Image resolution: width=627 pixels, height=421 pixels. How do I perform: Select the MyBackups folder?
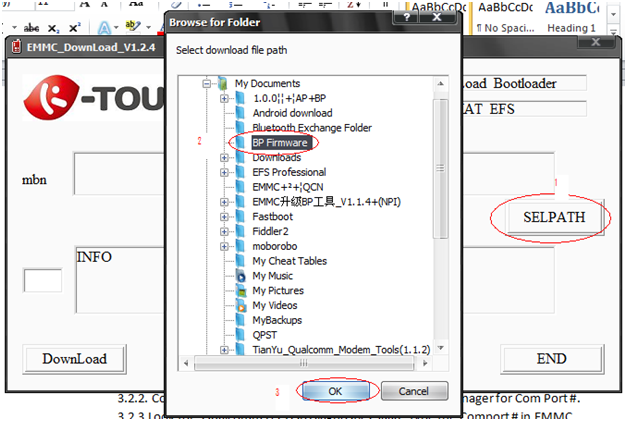[277, 320]
